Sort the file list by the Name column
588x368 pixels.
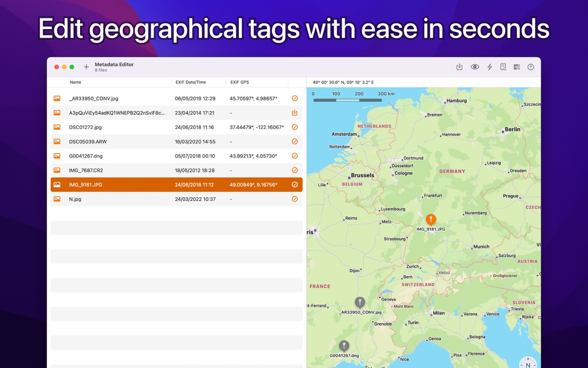click(x=75, y=82)
